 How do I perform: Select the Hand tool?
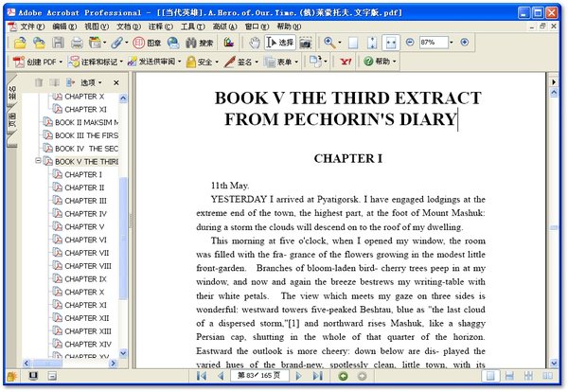255,43
